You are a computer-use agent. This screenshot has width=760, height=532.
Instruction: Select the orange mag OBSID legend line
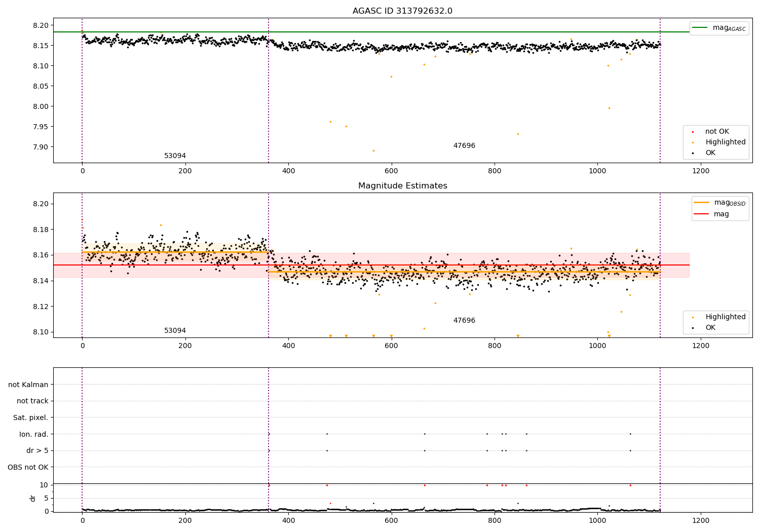pyautogui.click(x=702, y=203)
